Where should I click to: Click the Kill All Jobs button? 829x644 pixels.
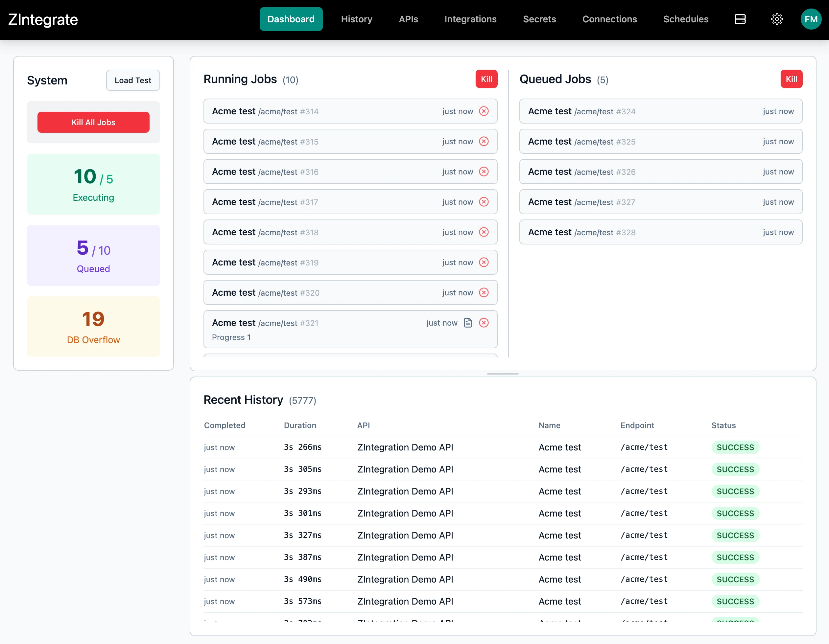93,122
